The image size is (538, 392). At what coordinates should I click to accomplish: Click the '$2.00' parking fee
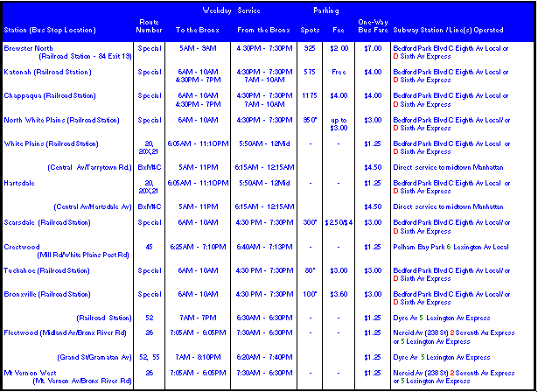click(339, 48)
